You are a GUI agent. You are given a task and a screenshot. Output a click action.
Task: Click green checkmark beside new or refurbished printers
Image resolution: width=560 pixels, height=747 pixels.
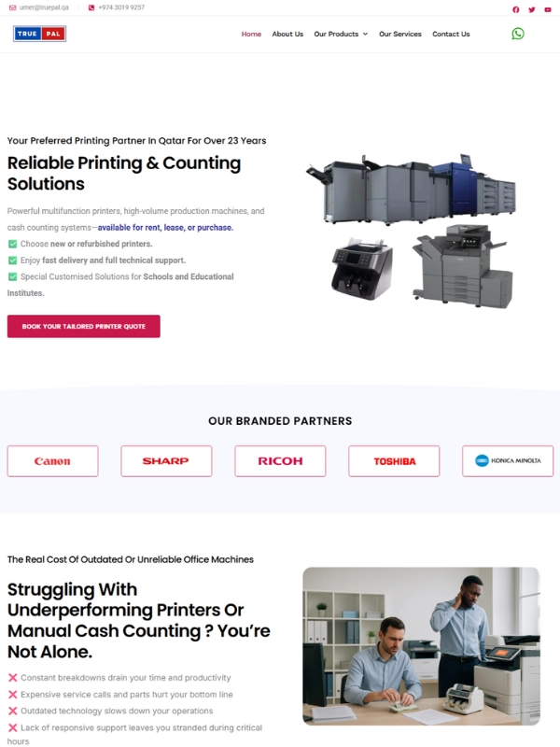(13, 244)
